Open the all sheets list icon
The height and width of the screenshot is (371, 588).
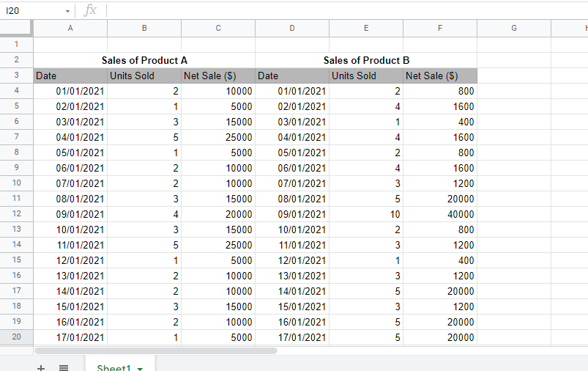[x=64, y=368]
